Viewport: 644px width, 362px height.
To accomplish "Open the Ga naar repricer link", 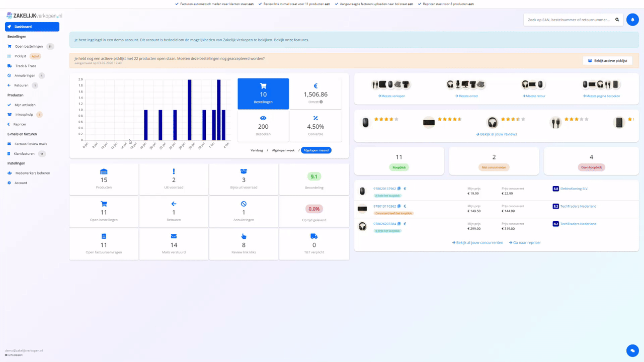I will [525, 242].
